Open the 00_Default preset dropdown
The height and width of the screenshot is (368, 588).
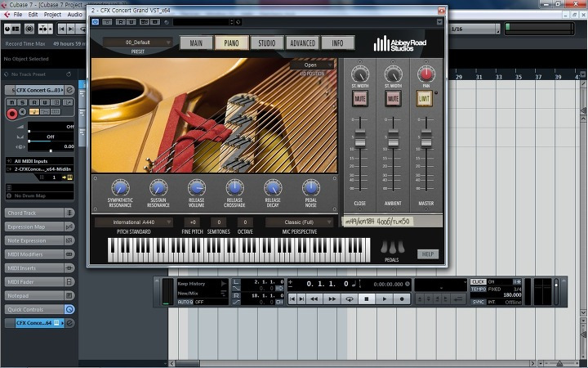point(138,43)
